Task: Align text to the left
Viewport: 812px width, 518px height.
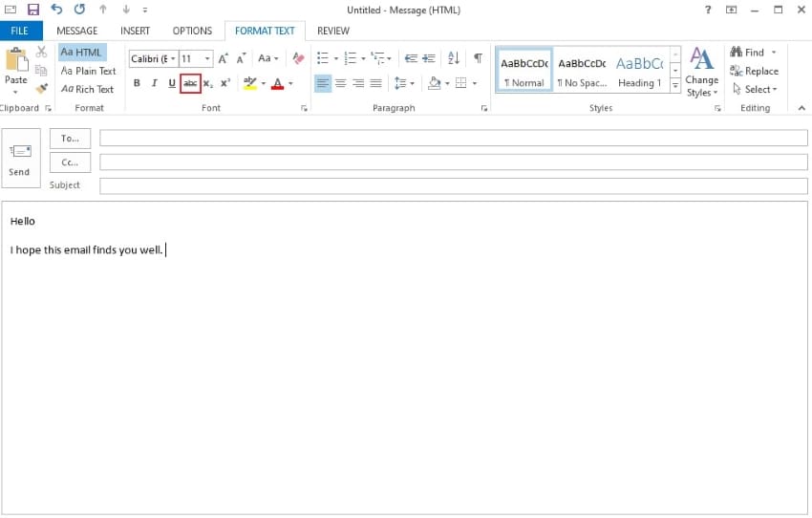Action: click(323, 83)
